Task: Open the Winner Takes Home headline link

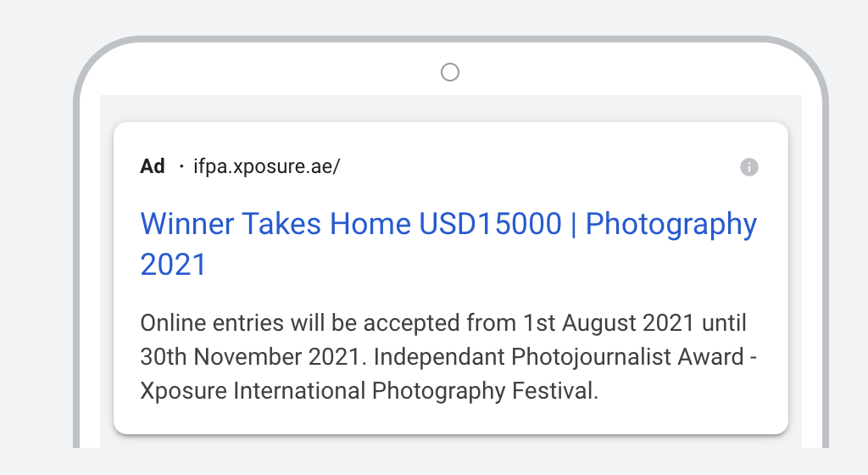Action: [x=448, y=244]
